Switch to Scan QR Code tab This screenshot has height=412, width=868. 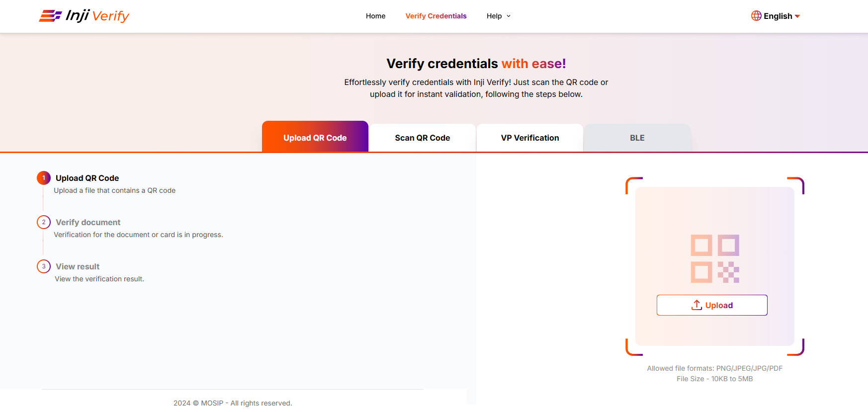pyautogui.click(x=423, y=138)
